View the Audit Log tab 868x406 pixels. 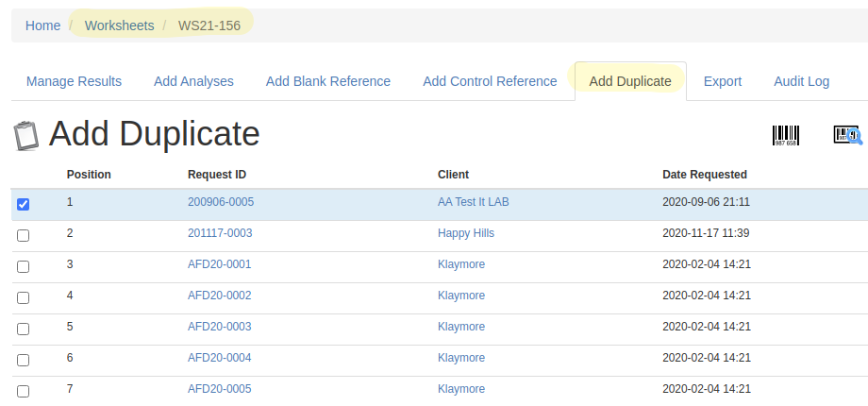coord(801,81)
